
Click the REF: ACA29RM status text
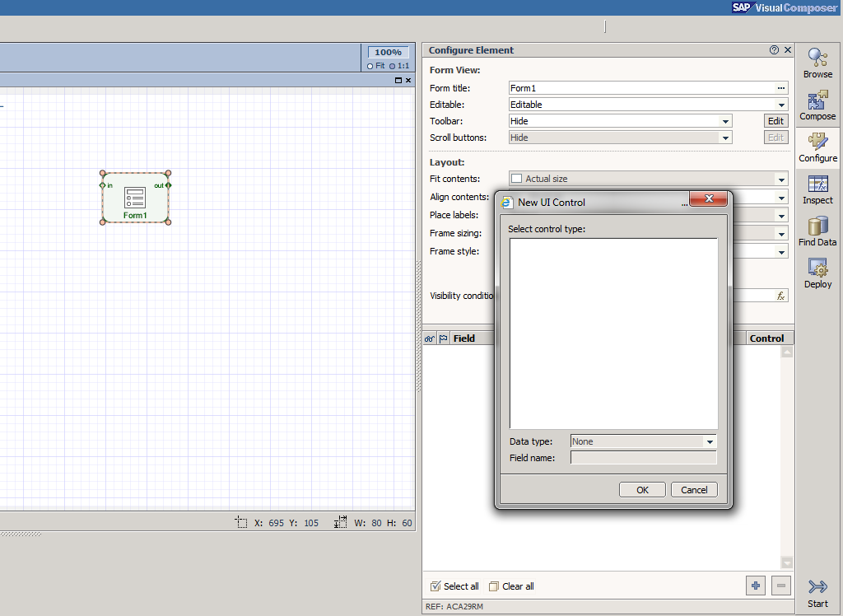pyautogui.click(x=454, y=606)
